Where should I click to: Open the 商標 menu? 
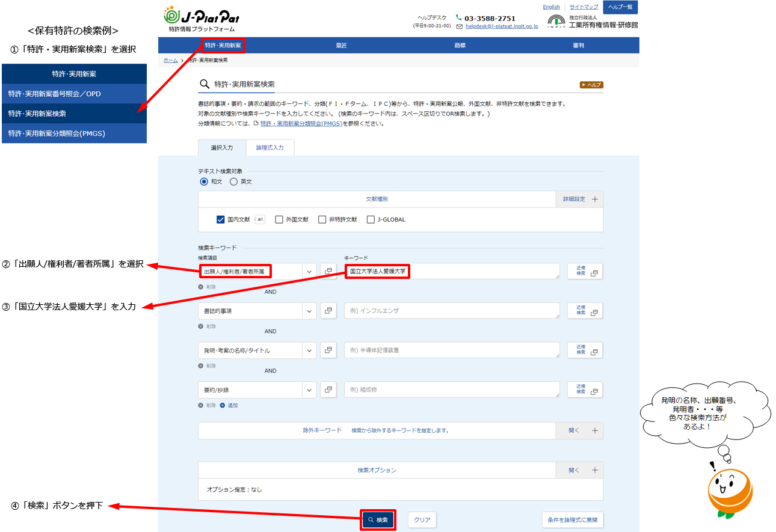(x=460, y=45)
